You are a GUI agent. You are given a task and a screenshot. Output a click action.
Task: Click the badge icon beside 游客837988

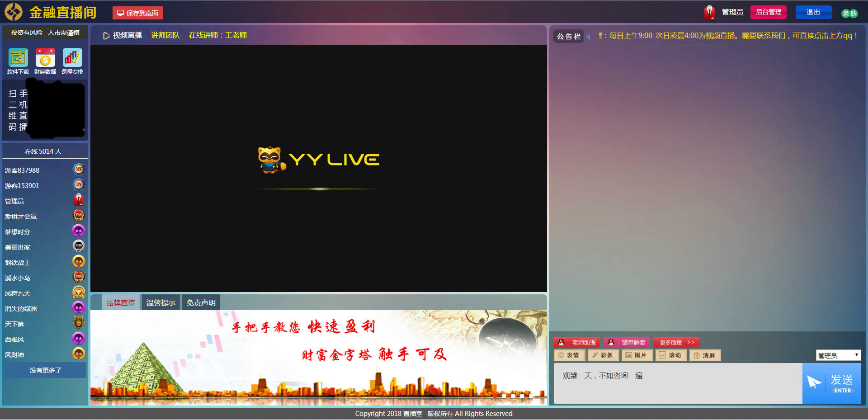coord(79,170)
